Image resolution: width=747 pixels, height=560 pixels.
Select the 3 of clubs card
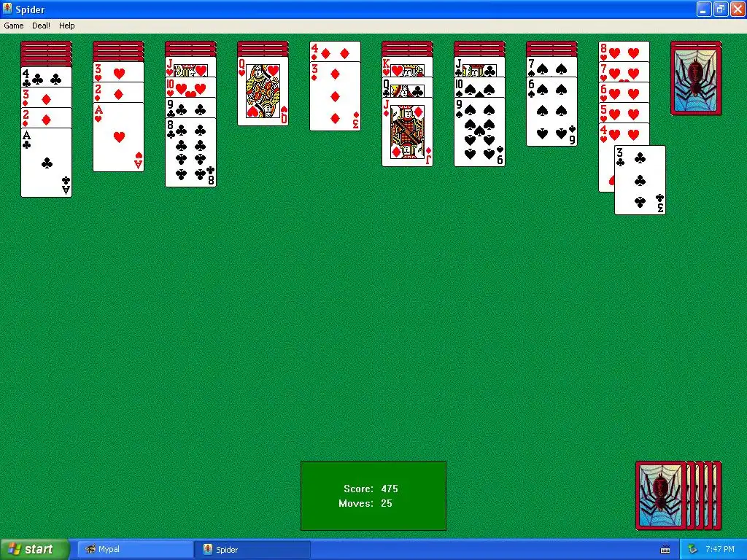tap(640, 180)
